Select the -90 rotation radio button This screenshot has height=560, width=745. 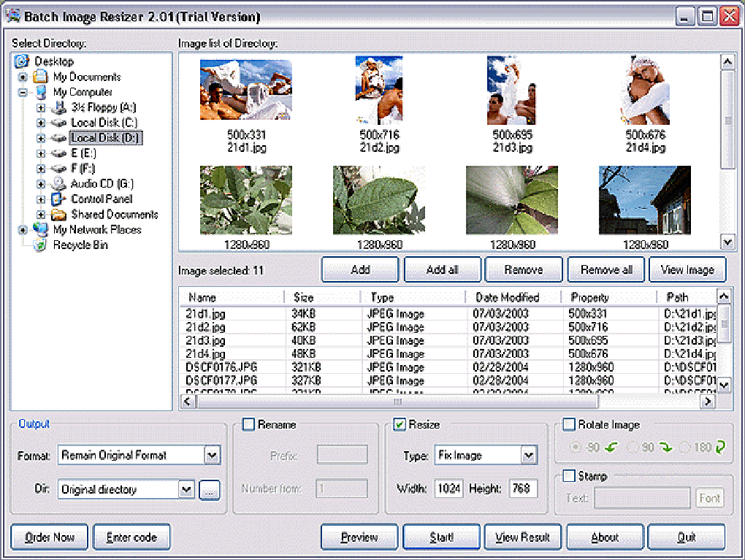pos(576,448)
